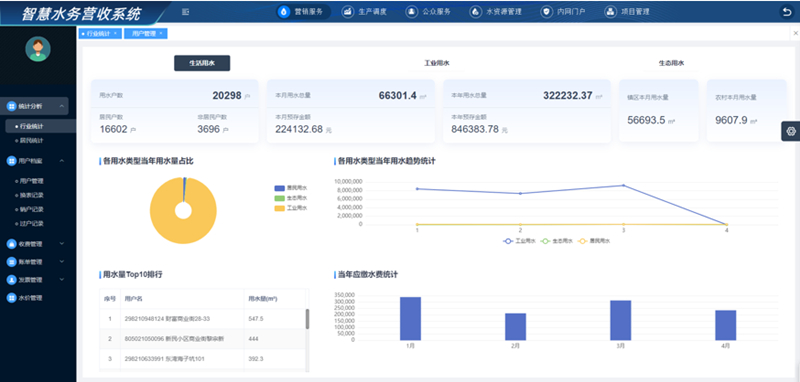The width and height of the screenshot is (800, 382).
Task: Select the 生态用水 category button
Action: click(x=671, y=63)
